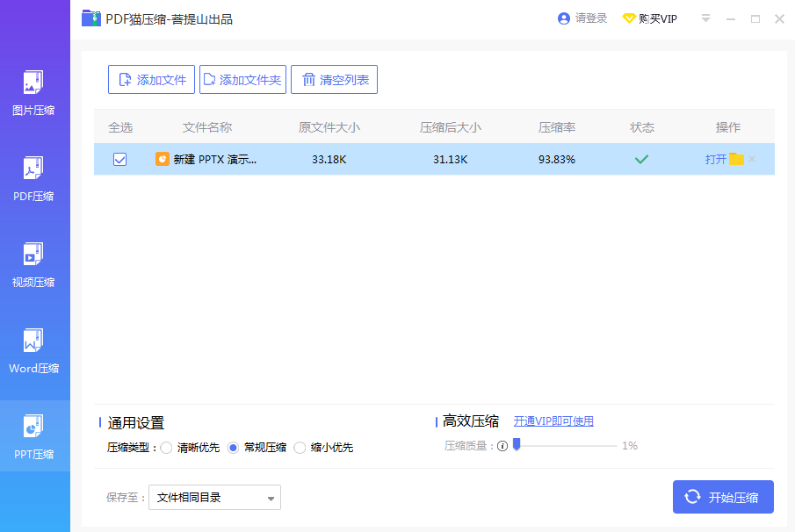
Task: Open output folder icon in file row
Action: [x=736, y=159]
